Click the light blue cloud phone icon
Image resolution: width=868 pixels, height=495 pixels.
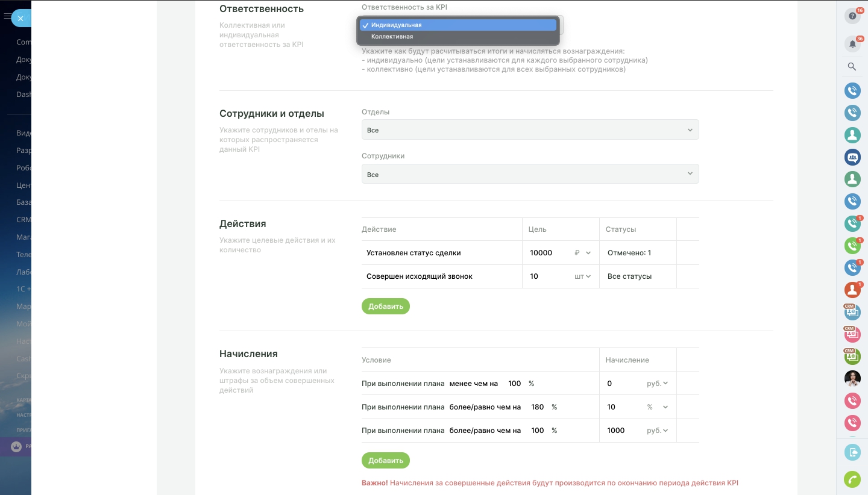tap(852, 452)
